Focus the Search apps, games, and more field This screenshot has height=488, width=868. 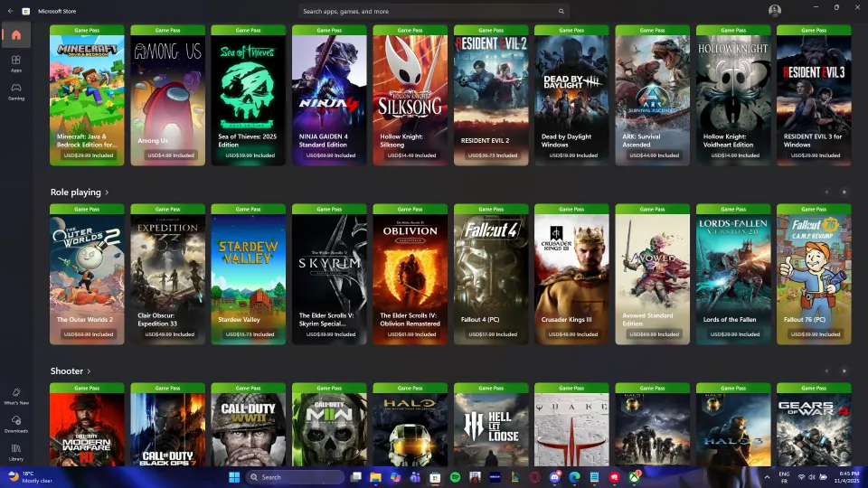(x=434, y=11)
